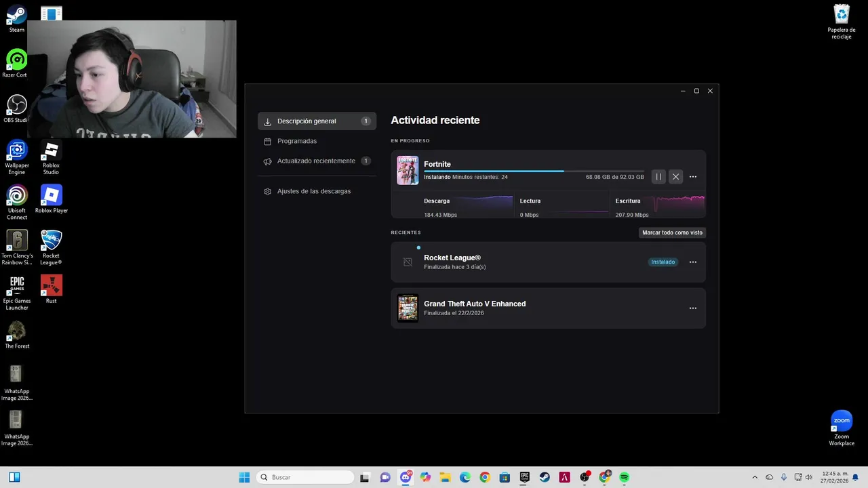Viewport: 868px width, 488px height.
Task: Open Steam from the taskbar
Action: (545, 477)
